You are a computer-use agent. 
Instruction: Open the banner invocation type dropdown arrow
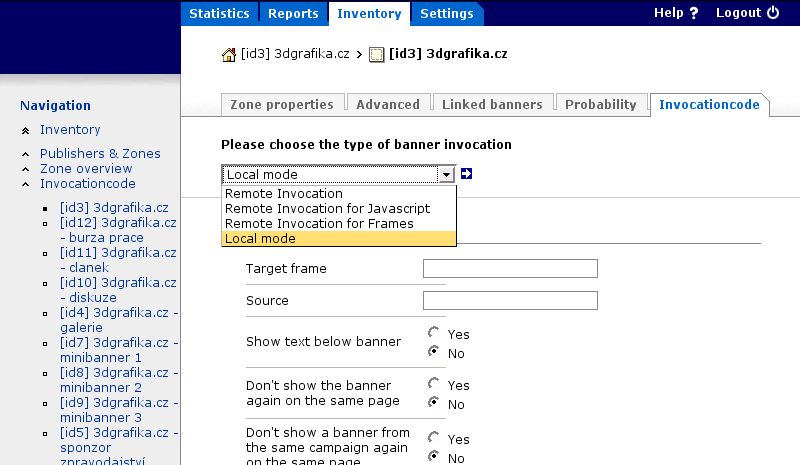pyautogui.click(x=446, y=175)
